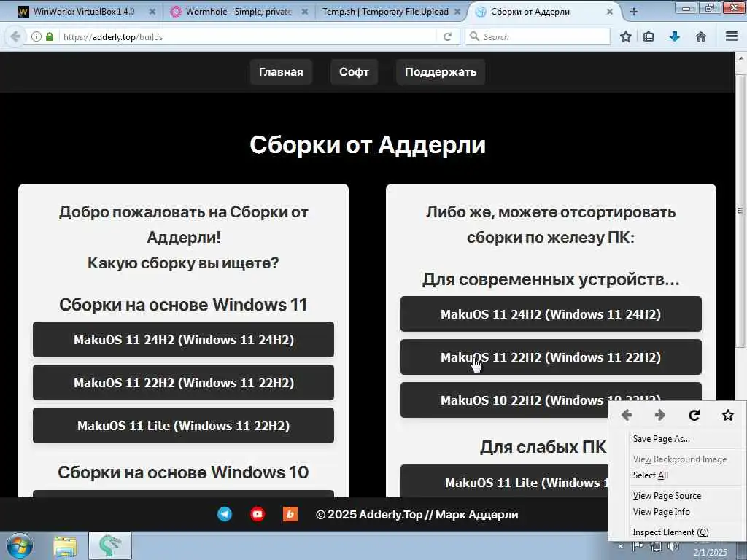
Task: Show bookmarks list in the toolbar
Action: [649, 36]
